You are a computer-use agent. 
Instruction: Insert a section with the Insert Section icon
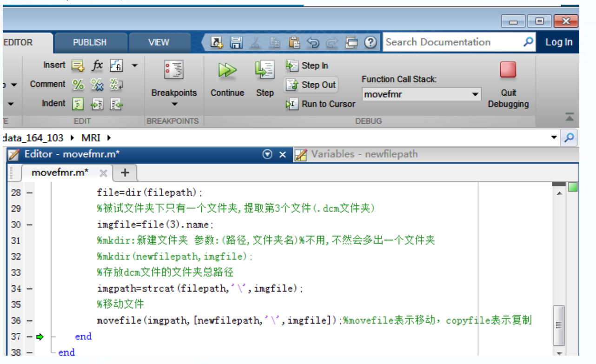pos(78,66)
